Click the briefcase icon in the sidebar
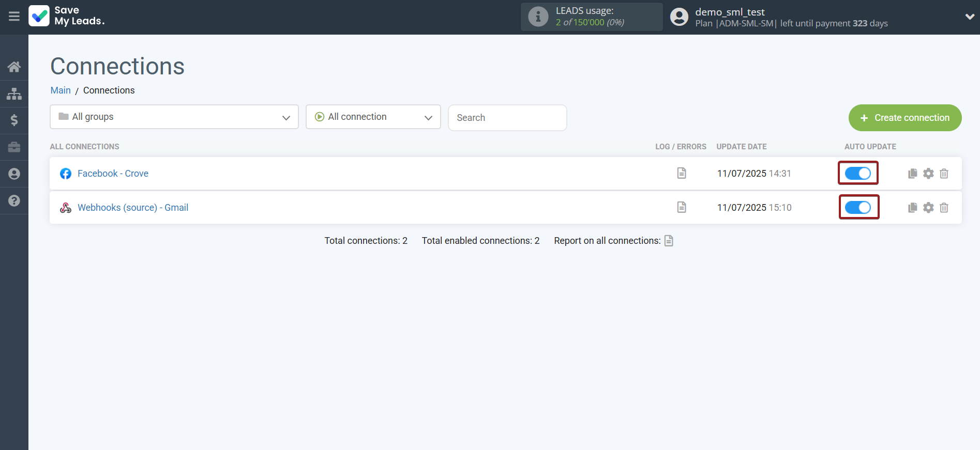The width and height of the screenshot is (980, 450). tap(14, 147)
